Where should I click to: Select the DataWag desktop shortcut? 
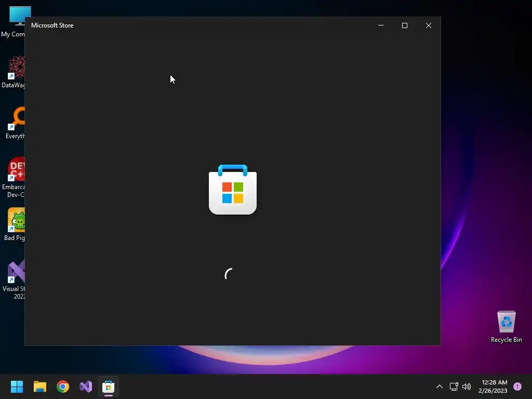[x=13, y=72]
